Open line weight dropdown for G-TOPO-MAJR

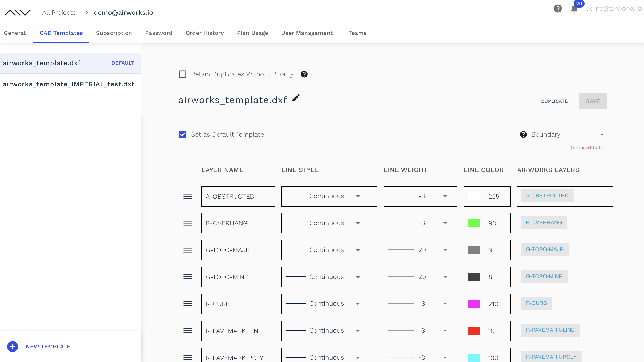tap(420, 250)
